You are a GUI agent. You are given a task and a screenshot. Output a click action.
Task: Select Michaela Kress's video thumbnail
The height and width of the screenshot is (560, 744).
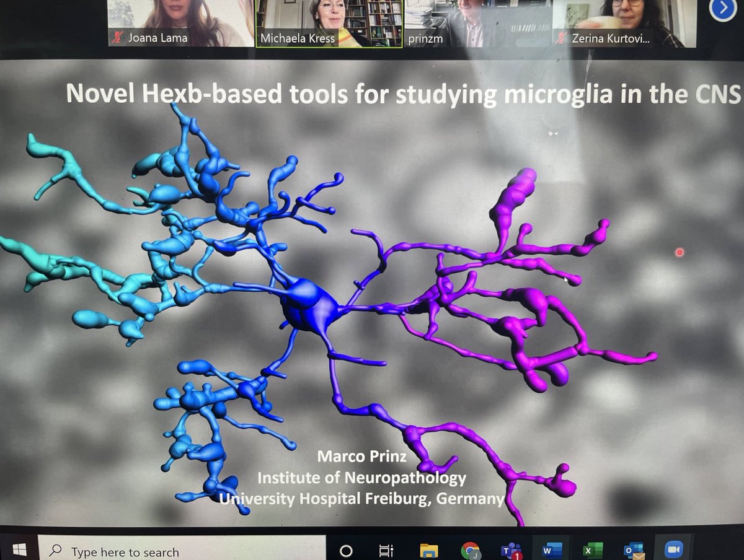329,23
